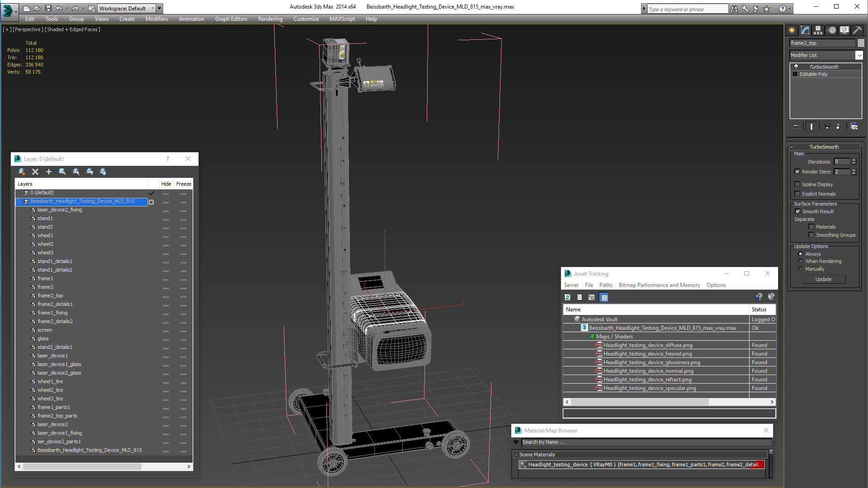Click the Search by Name field
The image size is (868, 488).
pos(646,442)
